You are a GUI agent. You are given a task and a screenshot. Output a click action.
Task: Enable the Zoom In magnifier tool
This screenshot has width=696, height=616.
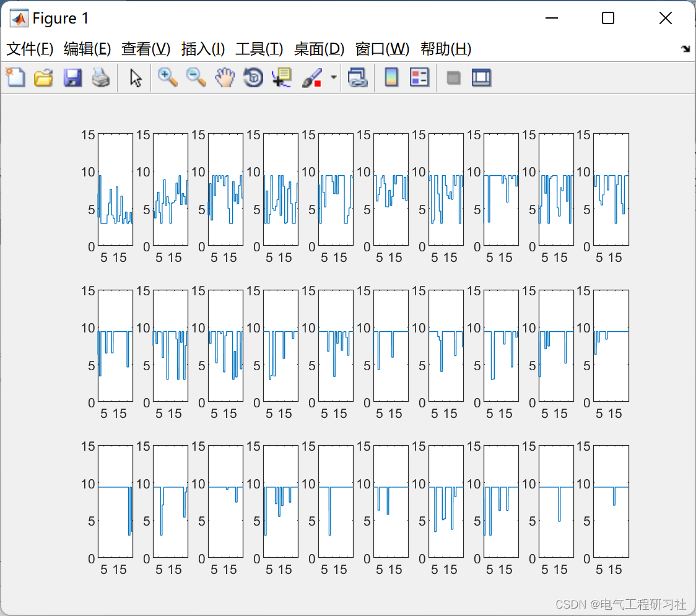(x=167, y=78)
